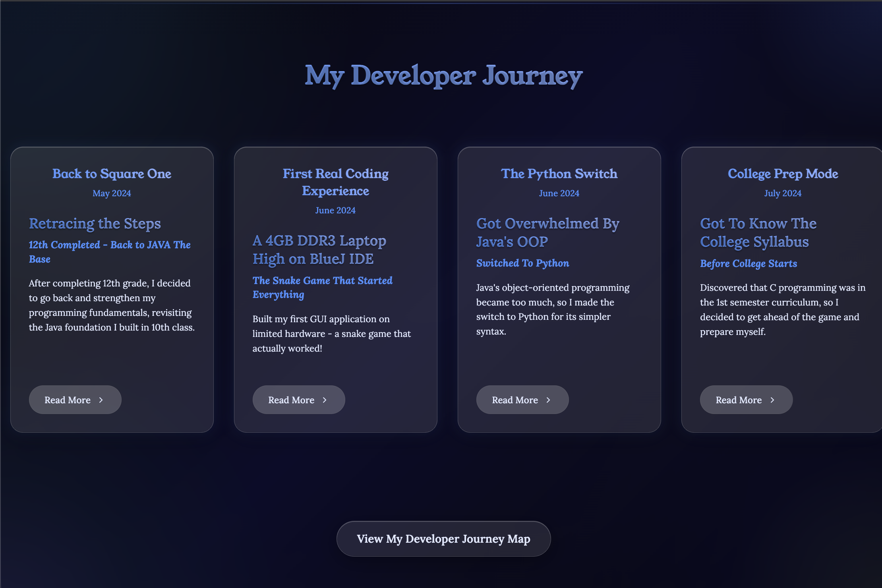Click chevron arrow in First Real Coding Experience card
This screenshot has width=882, height=588.
click(325, 400)
